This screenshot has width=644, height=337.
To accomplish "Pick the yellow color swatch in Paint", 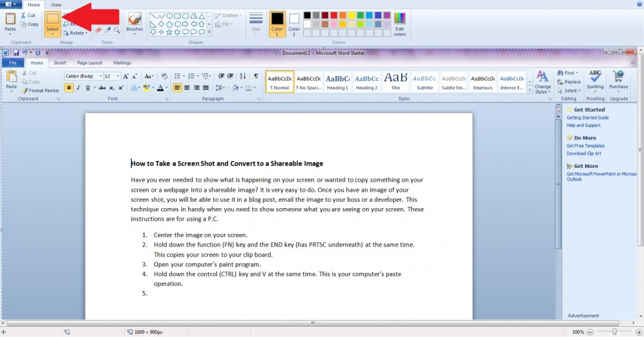I will coord(352,15).
